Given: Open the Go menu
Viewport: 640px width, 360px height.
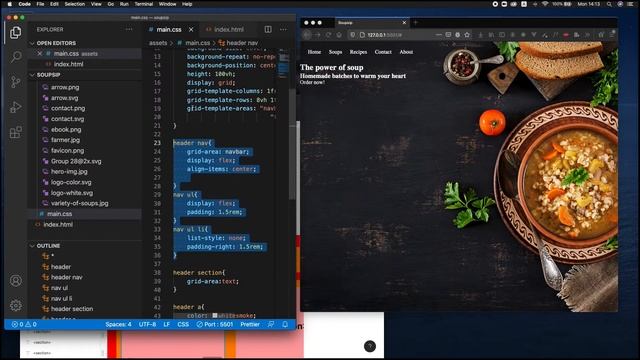Looking at the screenshot, I should coord(111,4).
